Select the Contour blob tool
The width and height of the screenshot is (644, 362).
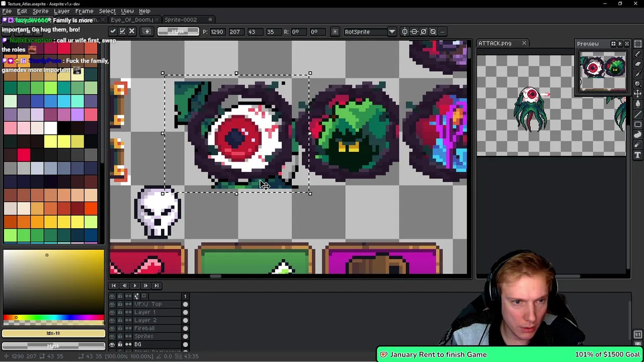click(638, 134)
